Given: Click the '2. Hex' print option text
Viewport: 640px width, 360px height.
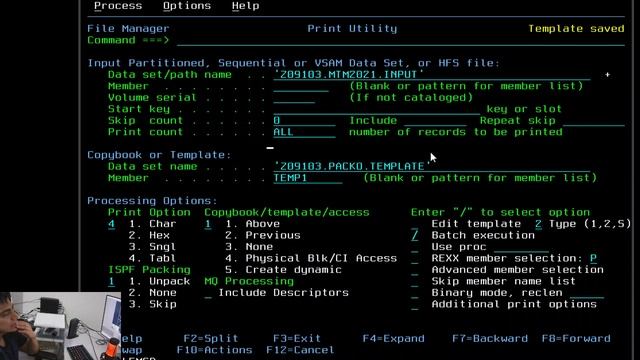Looking at the screenshot, I should pos(149,235).
